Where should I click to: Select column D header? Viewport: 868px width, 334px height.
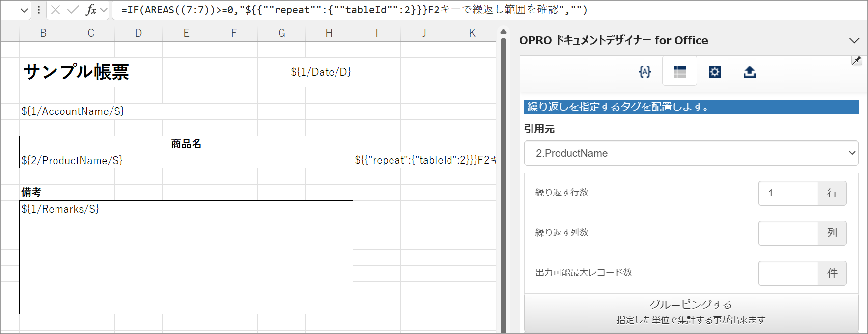pos(139,33)
